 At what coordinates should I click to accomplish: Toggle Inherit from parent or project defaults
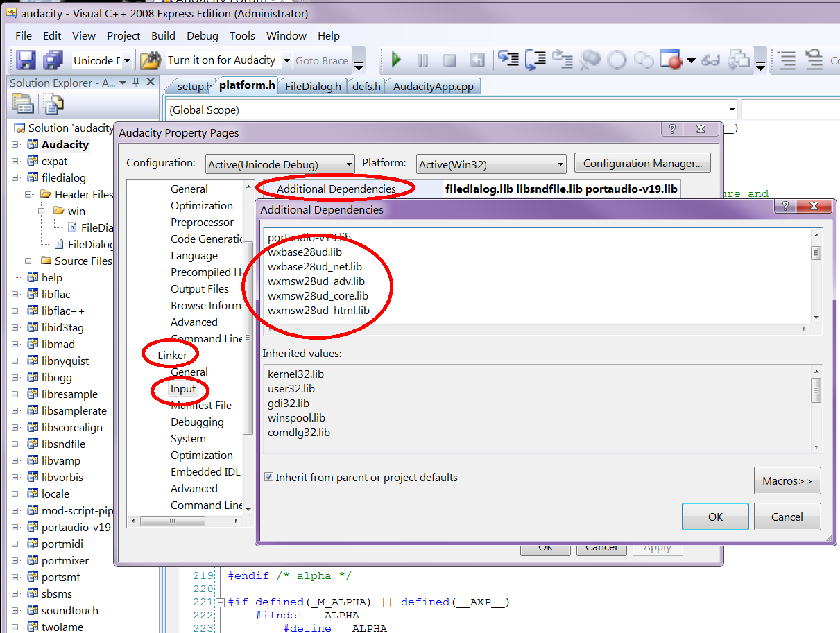click(268, 477)
